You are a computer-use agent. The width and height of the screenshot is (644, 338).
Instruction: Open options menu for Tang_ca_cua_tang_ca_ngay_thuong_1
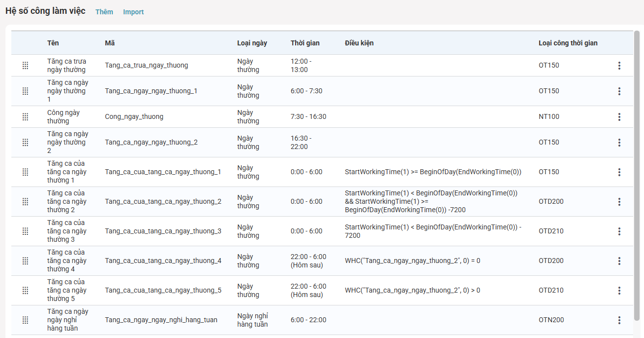619,172
